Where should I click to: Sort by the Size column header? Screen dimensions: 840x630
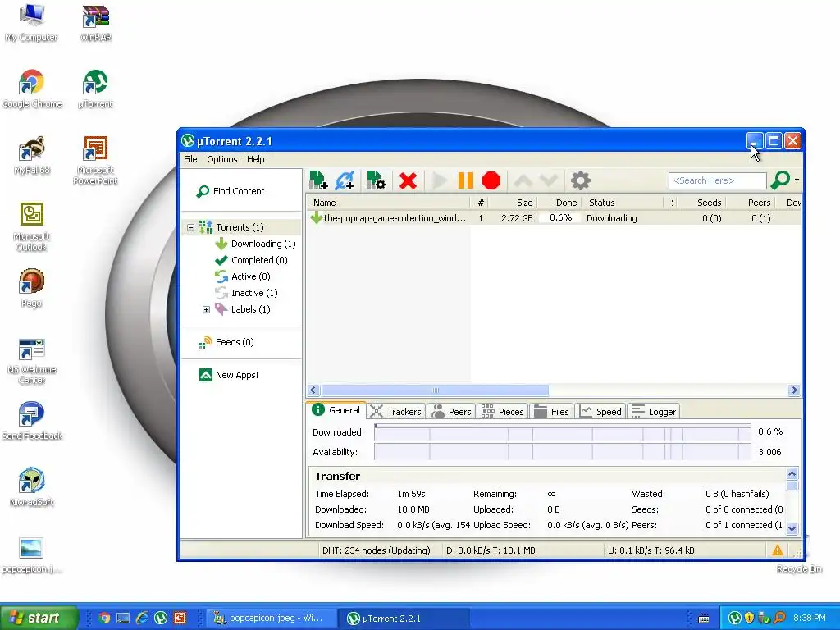pyautogui.click(x=512, y=203)
